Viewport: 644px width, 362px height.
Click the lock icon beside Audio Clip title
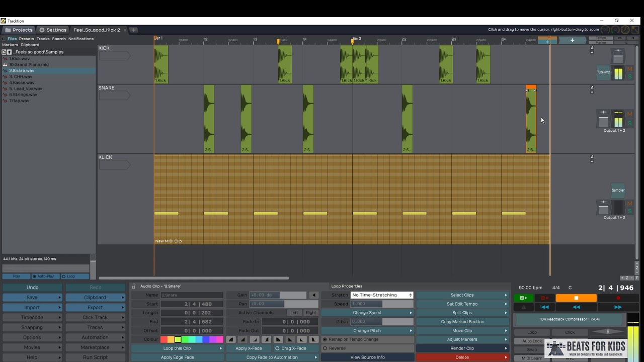pos(133,286)
